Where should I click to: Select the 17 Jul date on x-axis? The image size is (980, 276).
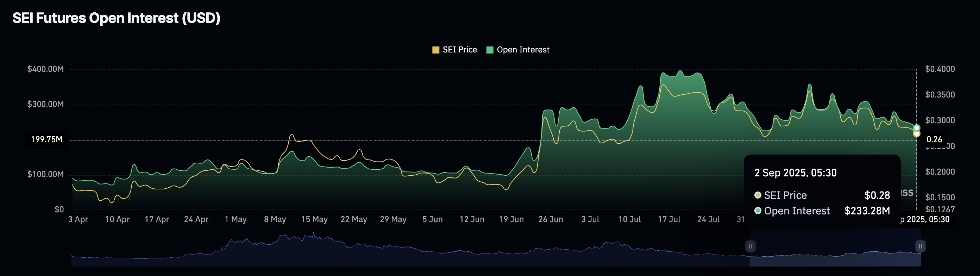[x=669, y=220]
